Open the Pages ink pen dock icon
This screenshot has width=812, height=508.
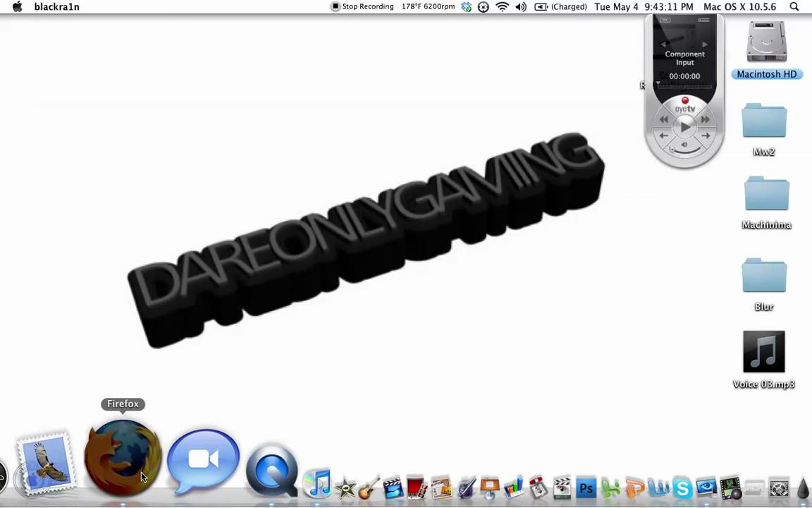(467, 488)
